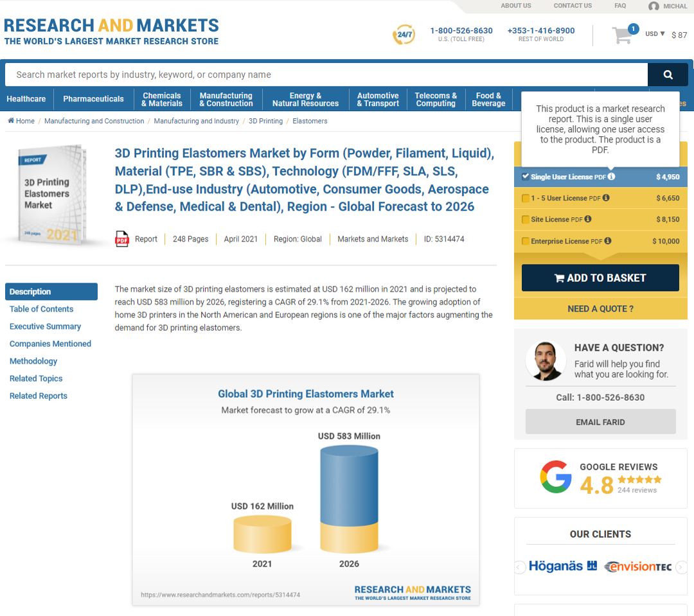
Task: Check the 1 - 5 User License option
Action: click(x=526, y=198)
